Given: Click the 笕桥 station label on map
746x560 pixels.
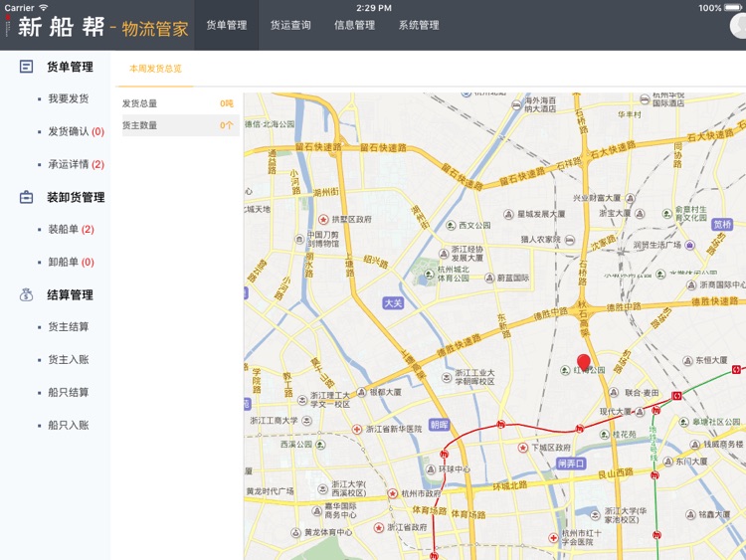Looking at the screenshot, I should [x=722, y=224].
